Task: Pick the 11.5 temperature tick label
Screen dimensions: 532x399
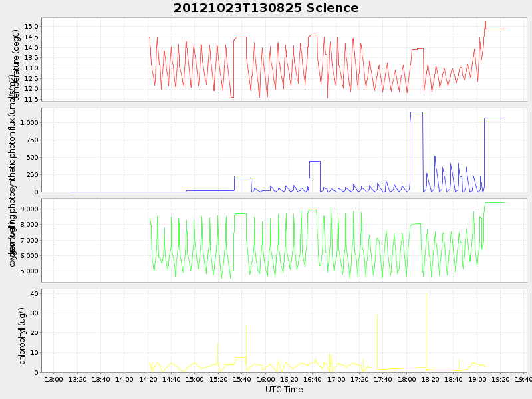Action: pyautogui.click(x=31, y=99)
